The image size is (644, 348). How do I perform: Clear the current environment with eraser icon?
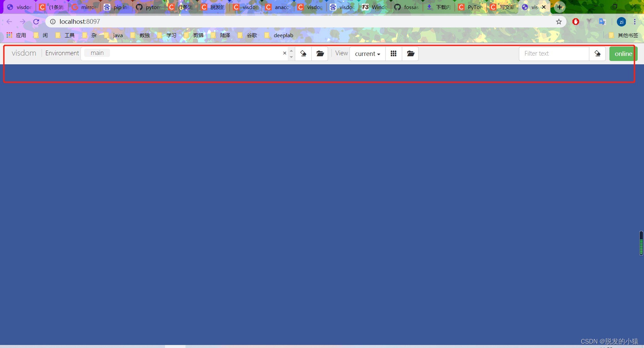(x=303, y=54)
